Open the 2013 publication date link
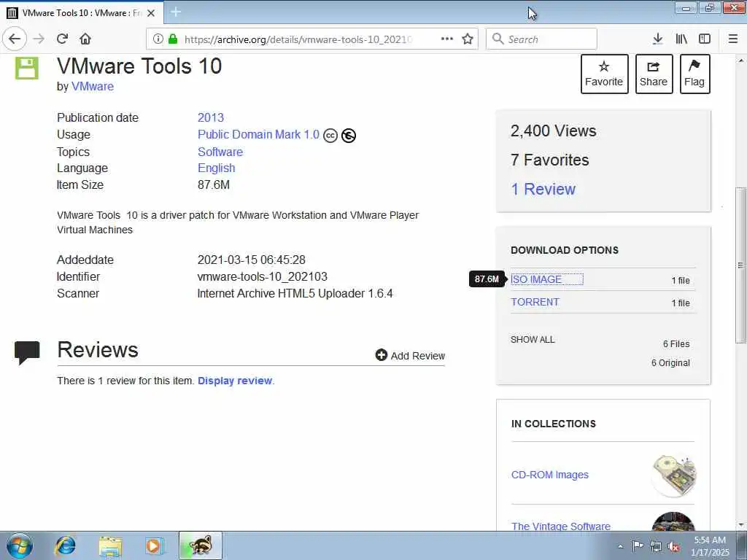The width and height of the screenshot is (747, 560). [x=211, y=117]
